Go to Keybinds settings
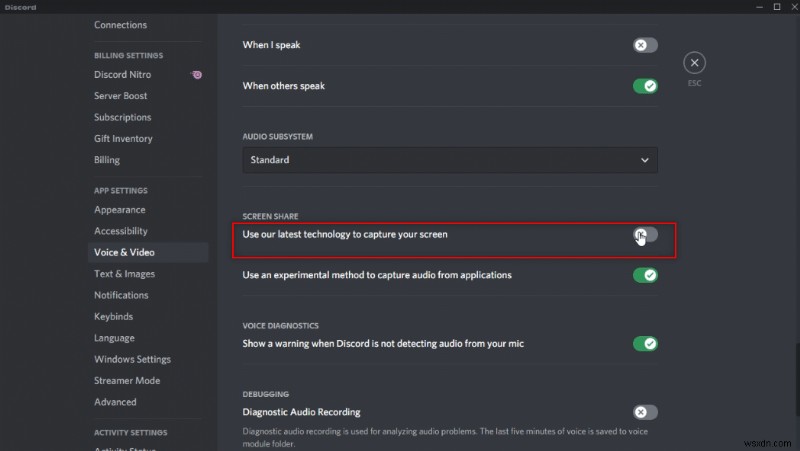This screenshot has width=800, height=451. click(114, 317)
